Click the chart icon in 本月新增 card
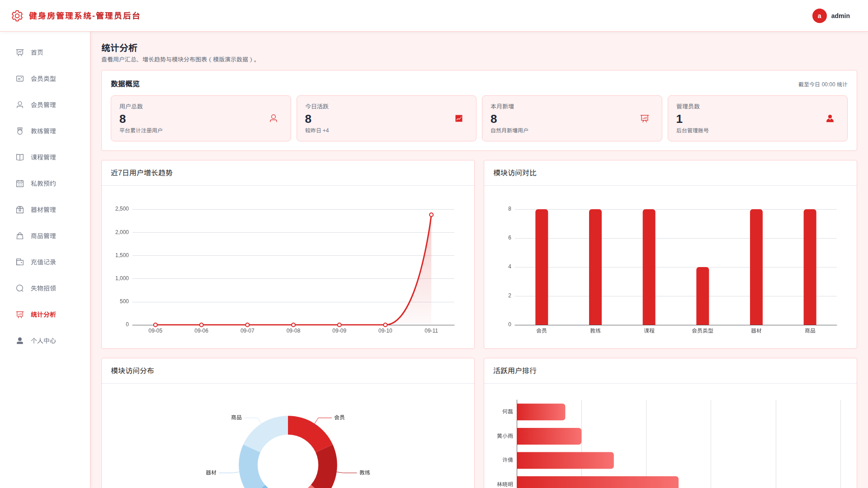 (x=645, y=118)
